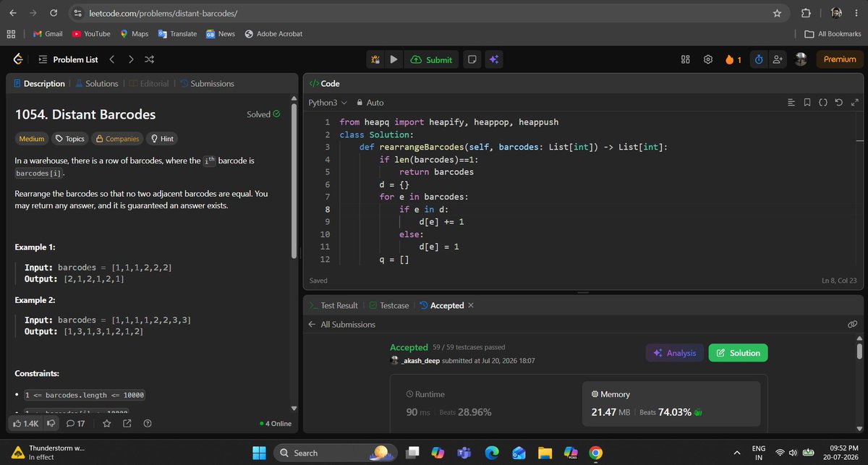Go to the previous problem arrow
The height and width of the screenshot is (465, 868).
point(112,59)
